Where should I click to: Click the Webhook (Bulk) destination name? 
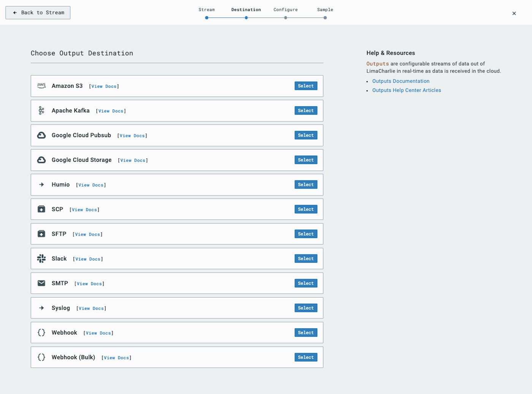click(73, 357)
